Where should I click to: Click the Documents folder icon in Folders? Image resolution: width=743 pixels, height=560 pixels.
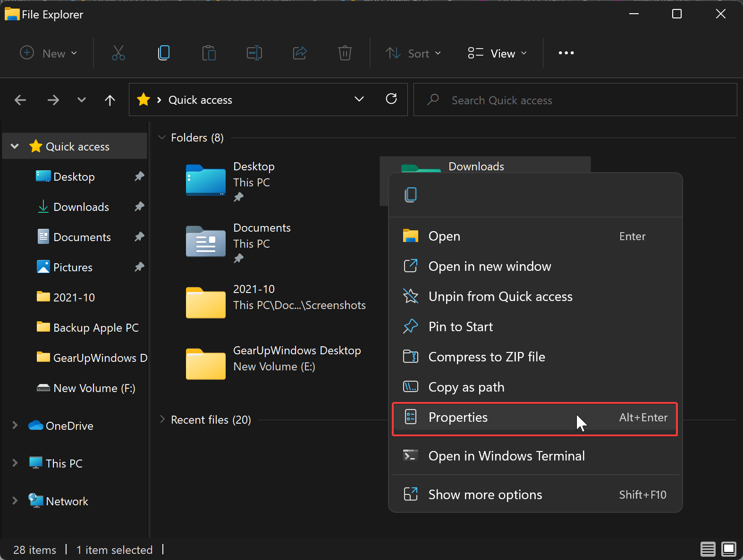(x=205, y=241)
